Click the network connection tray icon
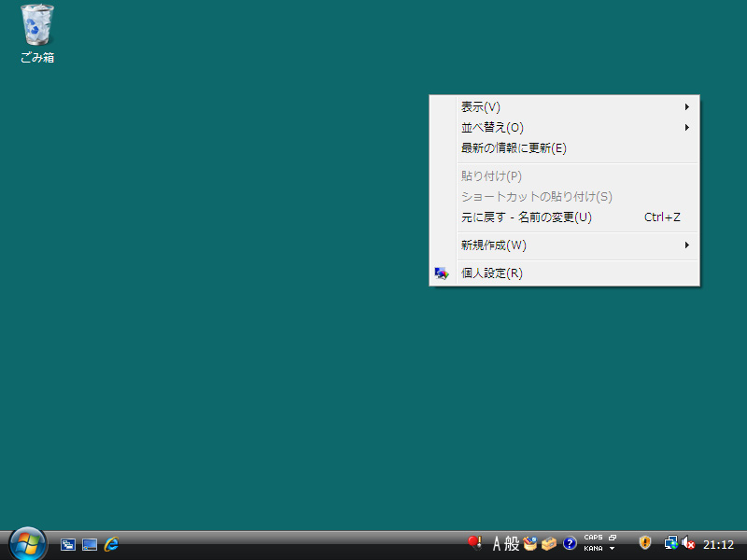The image size is (747, 560). pyautogui.click(x=670, y=543)
